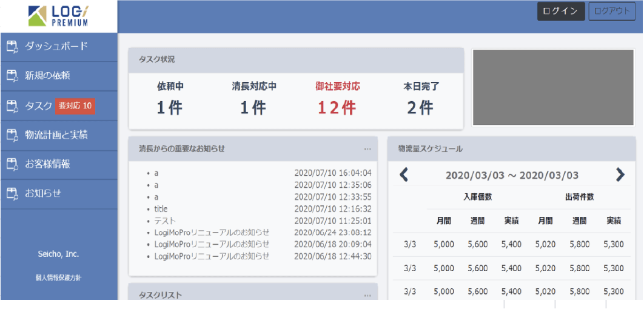Click the date range 2020/03/03 ~ 2020/03/03

pyautogui.click(x=512, y=176)
